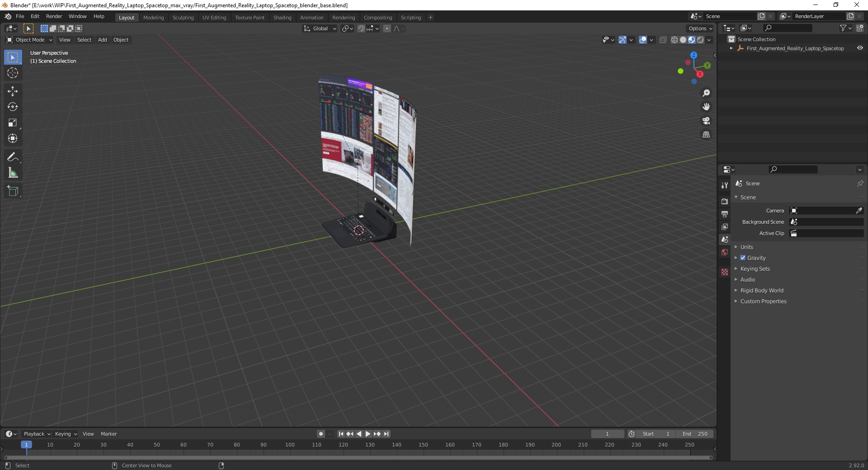Click the current frame number field
This screenshot has height=470, width=868.
click(608, 434)
